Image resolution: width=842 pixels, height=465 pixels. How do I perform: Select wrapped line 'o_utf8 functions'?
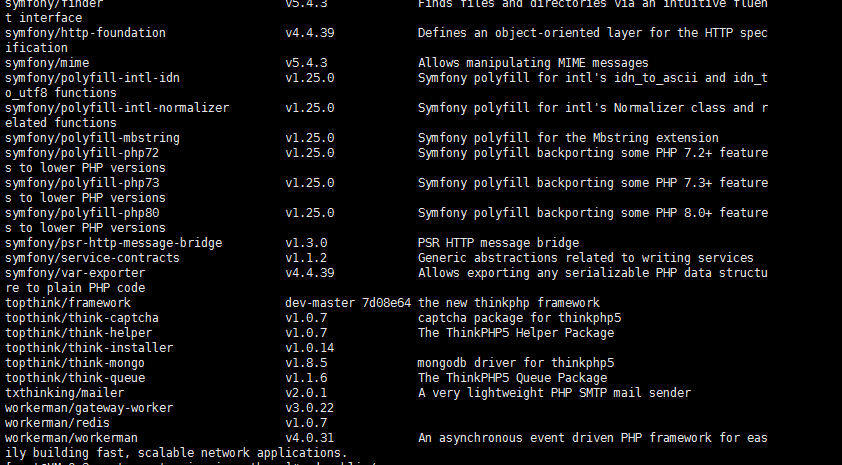click(x=61, y=93)
